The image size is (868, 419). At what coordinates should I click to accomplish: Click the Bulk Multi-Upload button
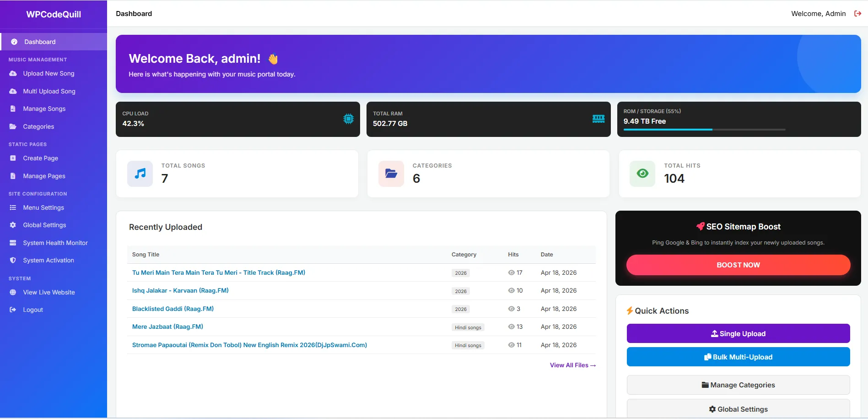pyautogui.click(x=738, y=357)
